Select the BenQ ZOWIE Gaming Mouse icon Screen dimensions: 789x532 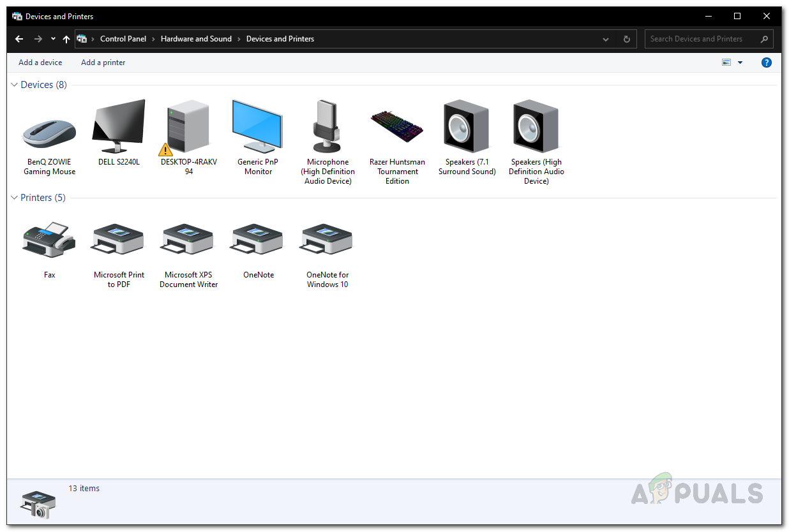point(49,133)
